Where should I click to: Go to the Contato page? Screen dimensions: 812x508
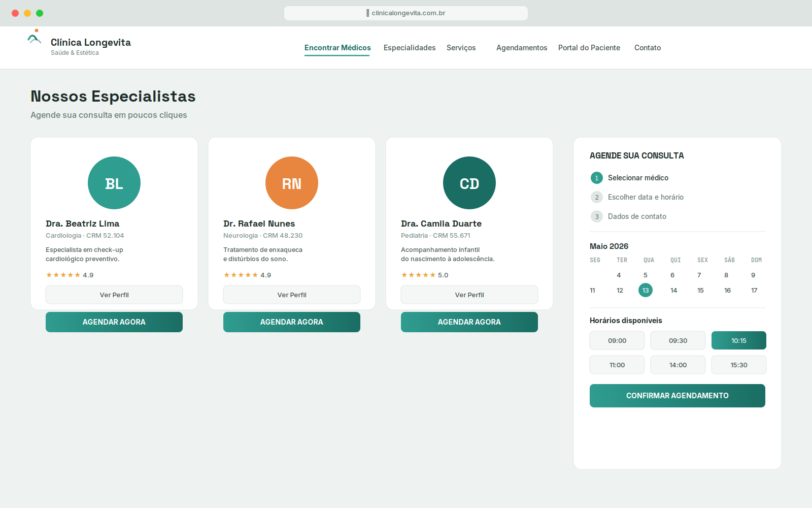tap(648, 48)
